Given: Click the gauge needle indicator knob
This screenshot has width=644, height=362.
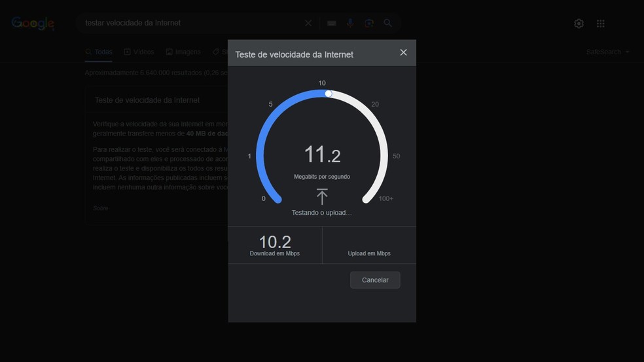Looking at the screenshot, I should [329, 94].
